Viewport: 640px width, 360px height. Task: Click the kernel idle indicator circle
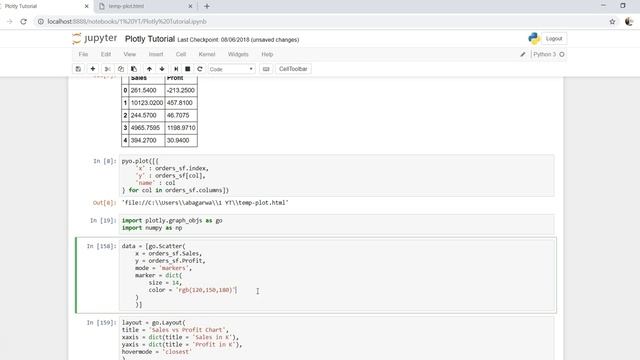tap(562, 54)
